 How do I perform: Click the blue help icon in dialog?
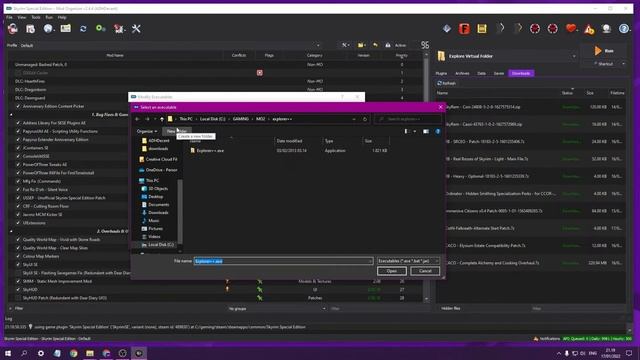pos(438,131)
